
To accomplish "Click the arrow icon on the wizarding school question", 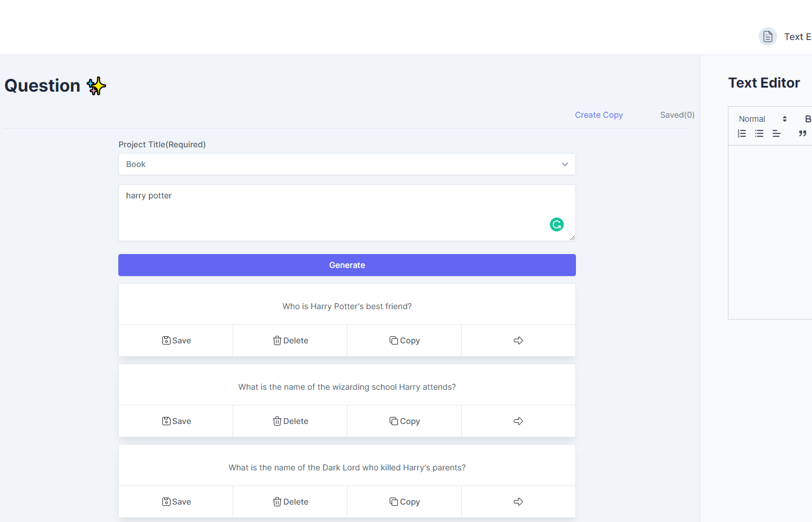I will click(518, 421).
